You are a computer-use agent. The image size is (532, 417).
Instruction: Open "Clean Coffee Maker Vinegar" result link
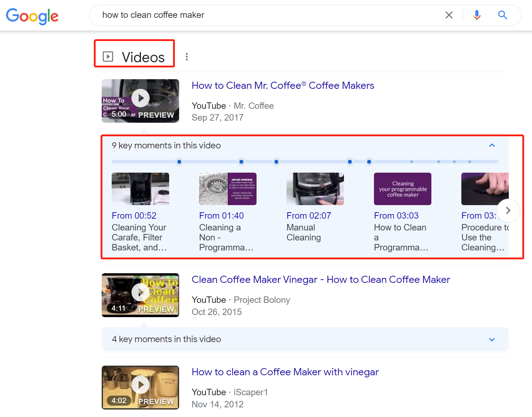tap(321, 280)
